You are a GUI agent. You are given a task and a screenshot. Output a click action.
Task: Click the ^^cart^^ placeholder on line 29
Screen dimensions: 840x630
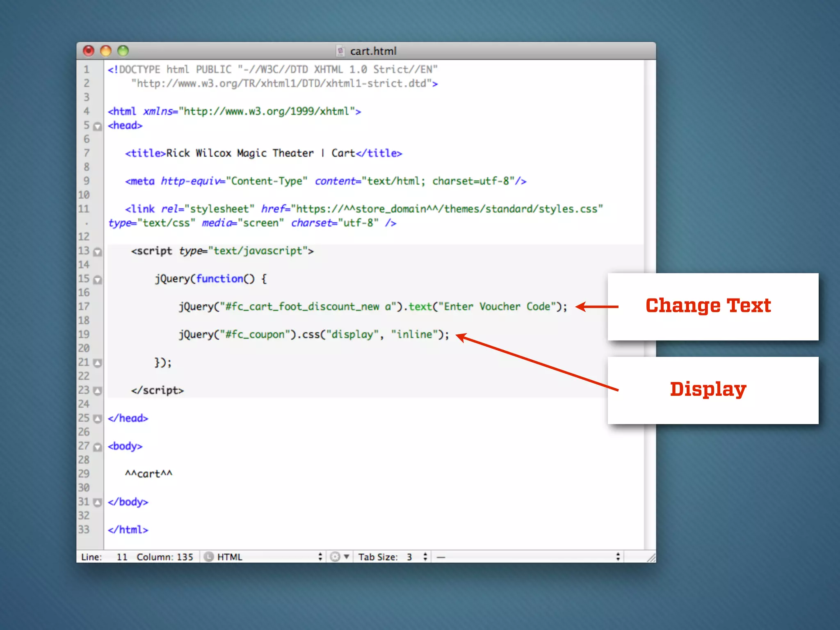[x=149, y=474]
